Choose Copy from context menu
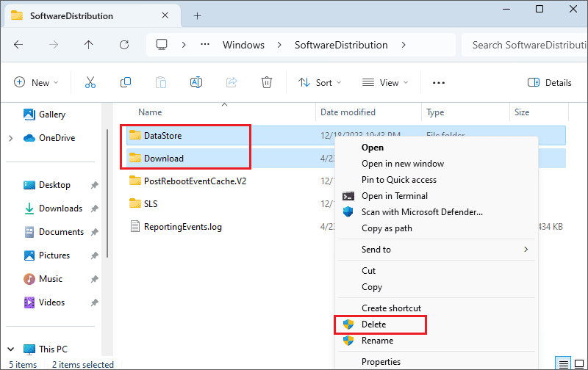The height and width of the screenshot is (370, 588). [x=372, y=287]
